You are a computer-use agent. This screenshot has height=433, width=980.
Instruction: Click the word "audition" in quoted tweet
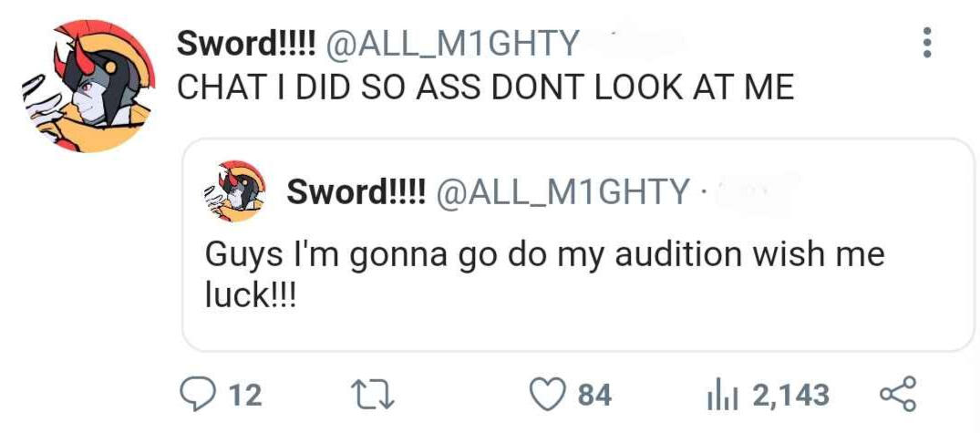coord(677,254)
